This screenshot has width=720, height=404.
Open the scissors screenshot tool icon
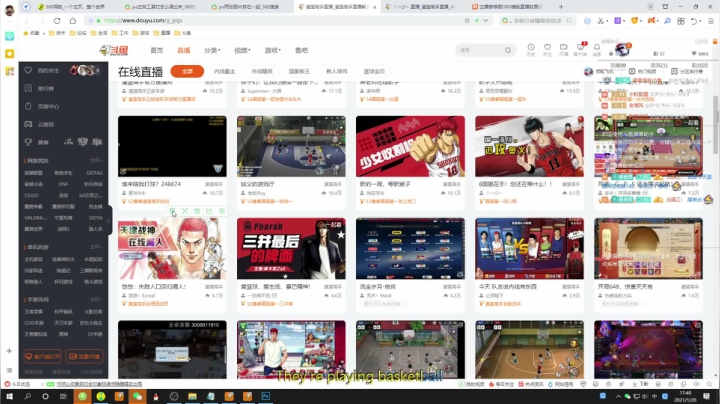coord(601,21)
